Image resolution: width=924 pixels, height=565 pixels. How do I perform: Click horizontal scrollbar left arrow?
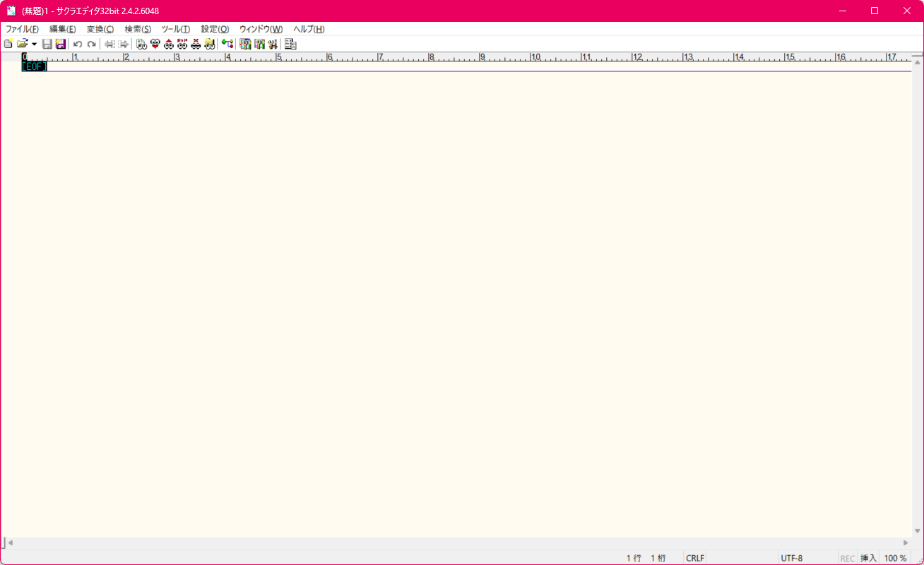(x=11, y=543)
